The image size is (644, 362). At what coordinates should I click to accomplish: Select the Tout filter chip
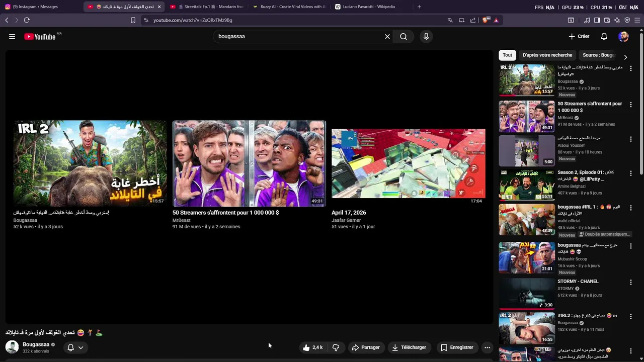(507, 55)
